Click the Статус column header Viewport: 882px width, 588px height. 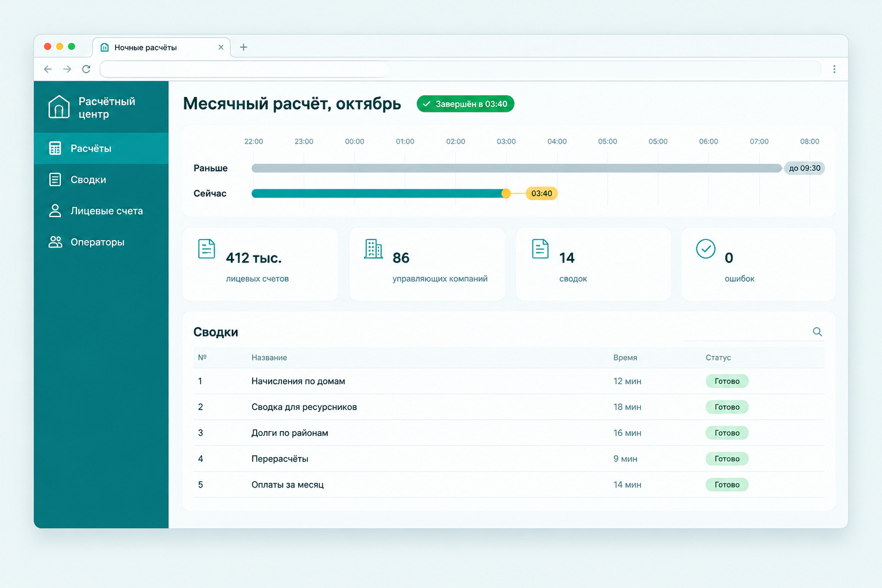[x=718, y=358]
